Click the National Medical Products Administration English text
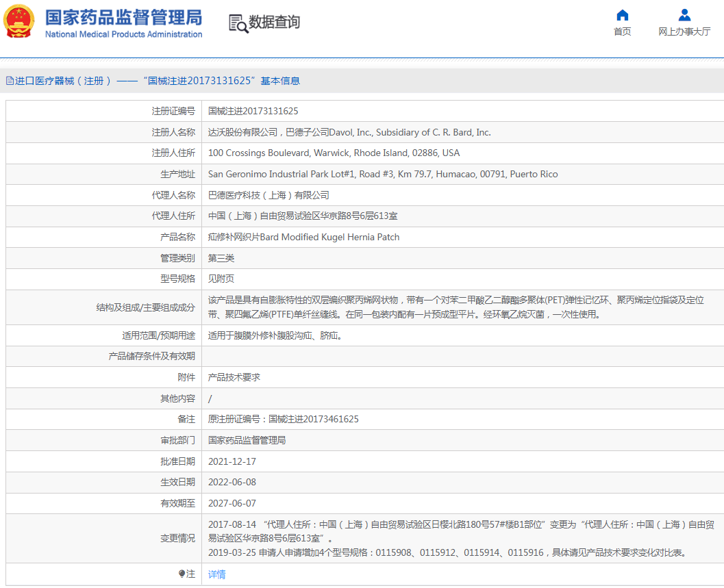This screenshot has height=588, width=724. tap(123, 34)
